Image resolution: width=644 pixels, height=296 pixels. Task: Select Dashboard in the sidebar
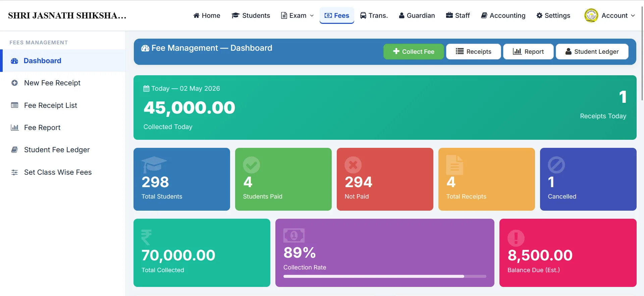click(x=63, y=61)
